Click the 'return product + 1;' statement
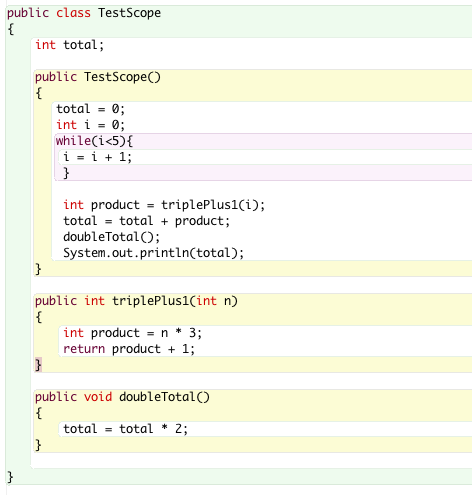472x495 pixels. [129, 349]
